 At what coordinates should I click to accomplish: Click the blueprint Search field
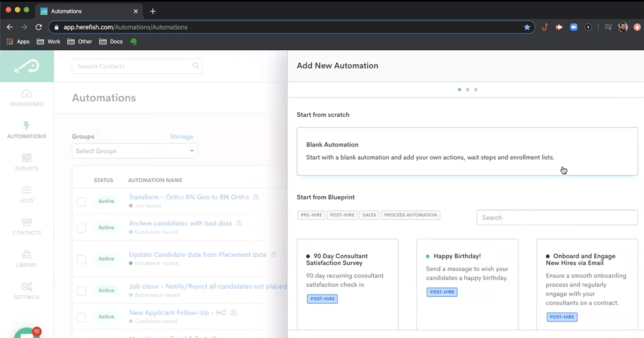pyautogui.click(x=557, y=217)
